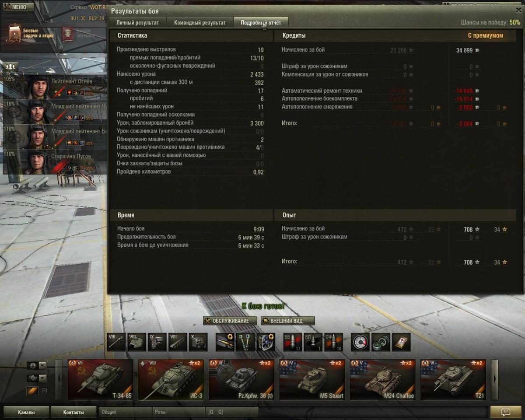Click the С премиумом column header
Viewport: 525px width, 420px height.
pos(485,35)
